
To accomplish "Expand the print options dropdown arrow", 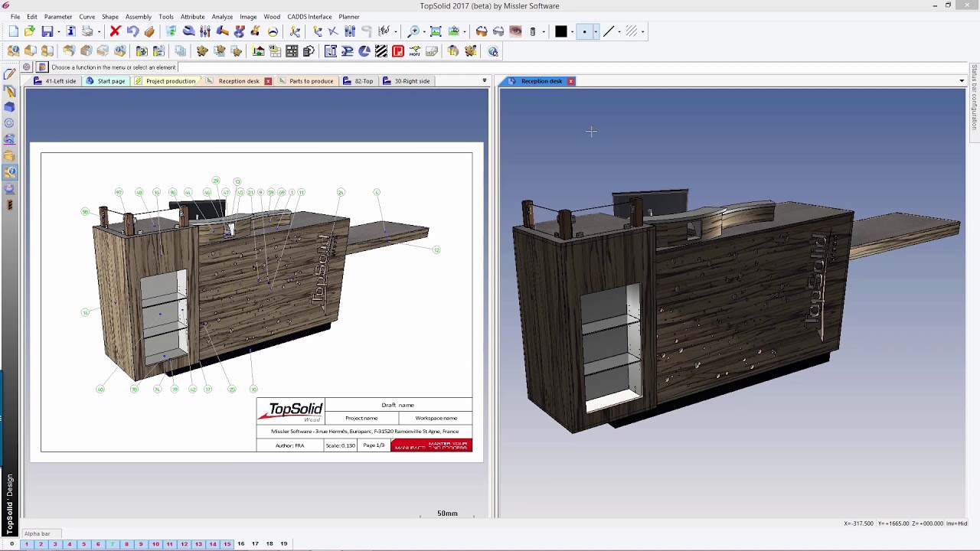I will (98, 31).
